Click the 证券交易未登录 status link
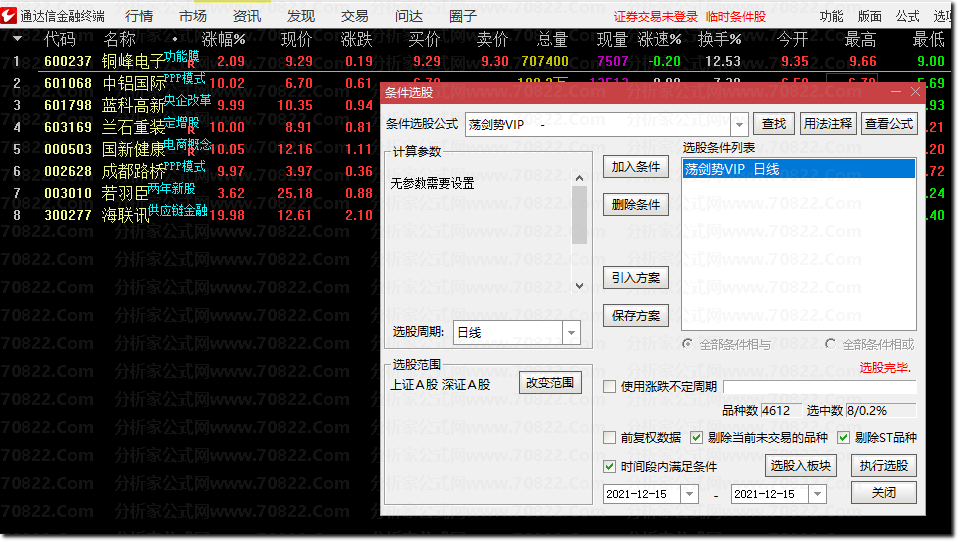960x542 pixels. [656, 17]
